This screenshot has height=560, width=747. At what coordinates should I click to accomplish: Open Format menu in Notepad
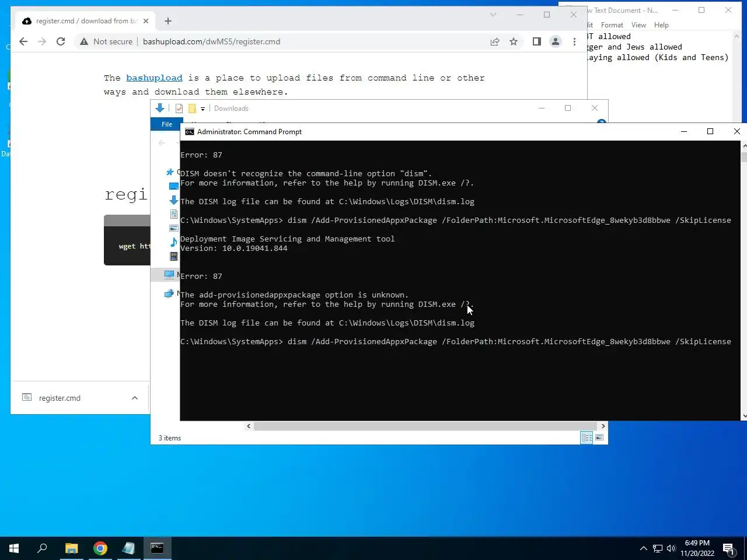click(612, 25)
